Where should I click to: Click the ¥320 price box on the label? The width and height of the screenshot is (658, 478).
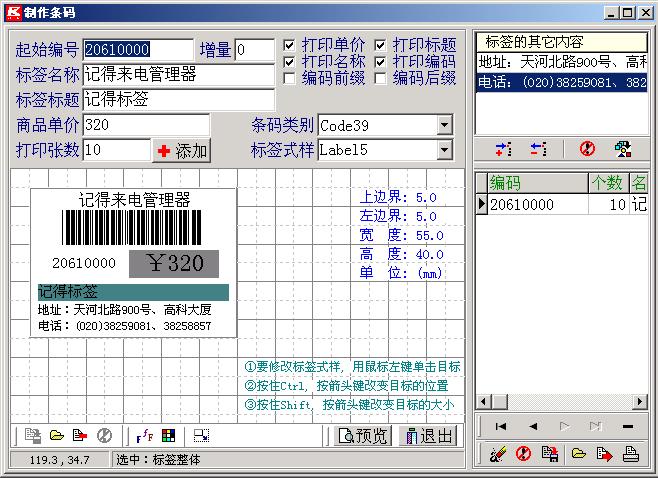pos(174,264)
